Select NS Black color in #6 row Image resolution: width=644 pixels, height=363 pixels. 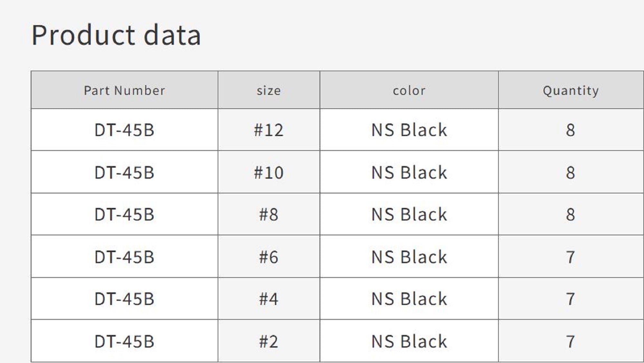(409, 257)
